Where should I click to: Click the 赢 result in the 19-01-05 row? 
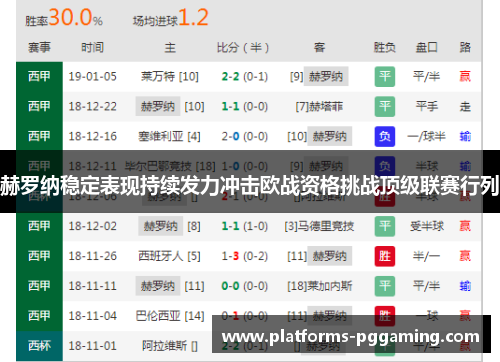465,77
